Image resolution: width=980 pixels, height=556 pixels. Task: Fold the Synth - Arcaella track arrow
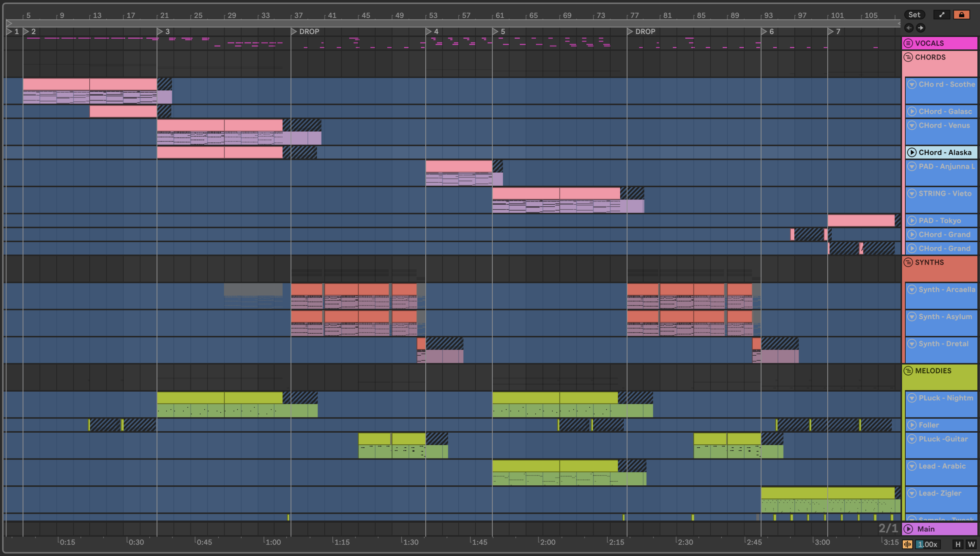point(912,290)
